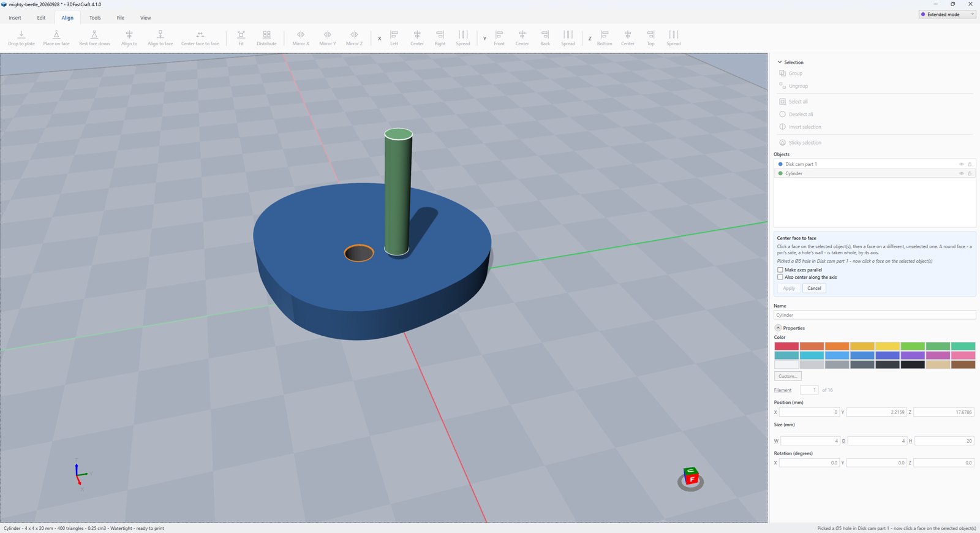980x533 pixels.
Task: Switch to the Tools tab
Action: click(x=95, y=18)
